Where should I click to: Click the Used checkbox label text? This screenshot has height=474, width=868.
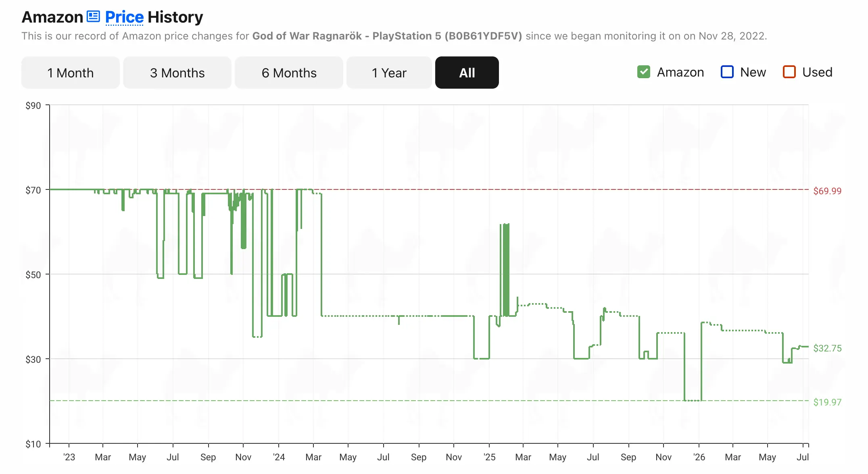pos(817,72)
